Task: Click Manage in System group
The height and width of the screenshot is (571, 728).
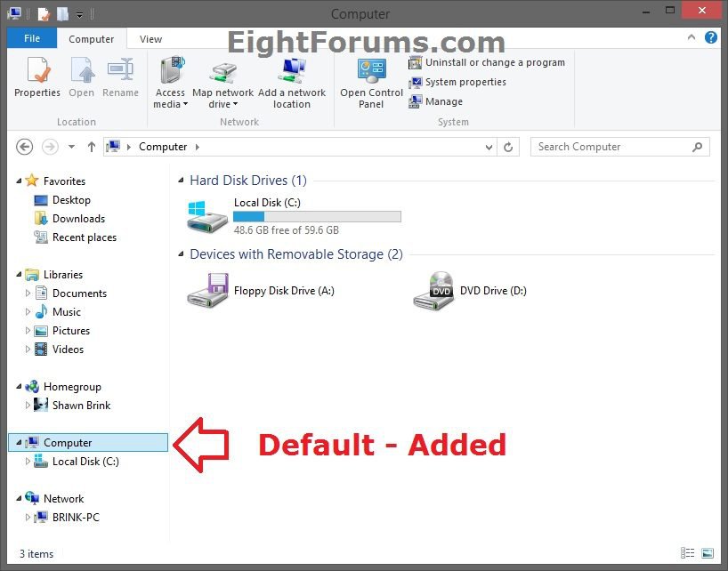Action: click(x=435, y=101)
